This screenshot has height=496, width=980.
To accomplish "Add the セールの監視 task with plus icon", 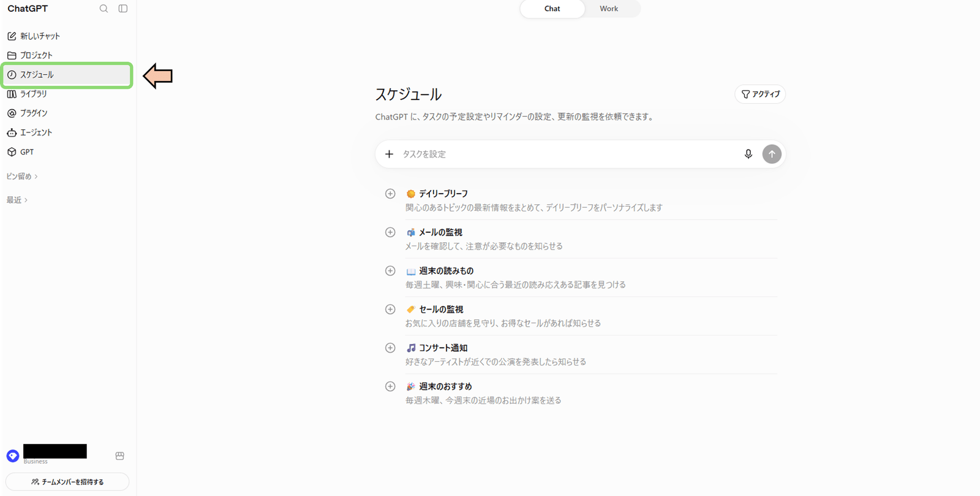I will click(390, 310).
